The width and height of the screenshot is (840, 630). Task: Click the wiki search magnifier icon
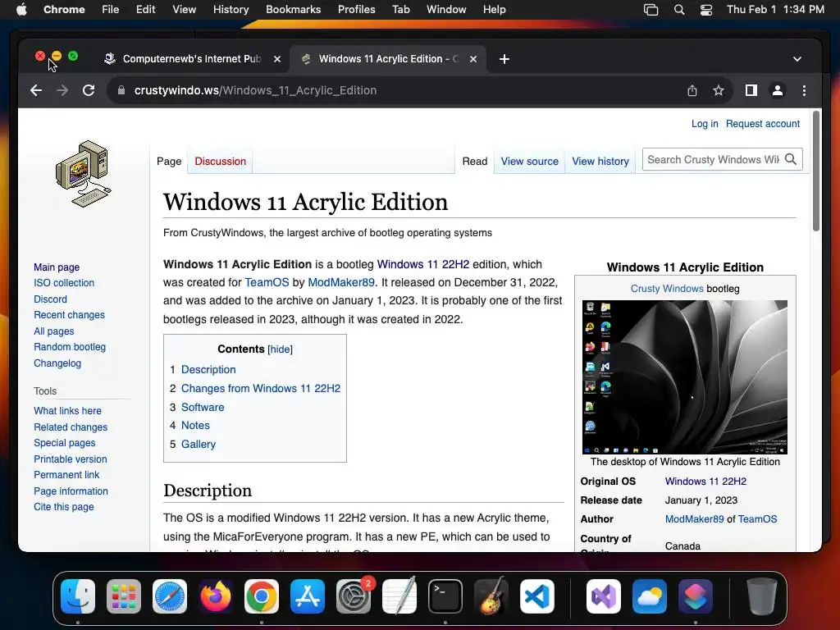791,159
